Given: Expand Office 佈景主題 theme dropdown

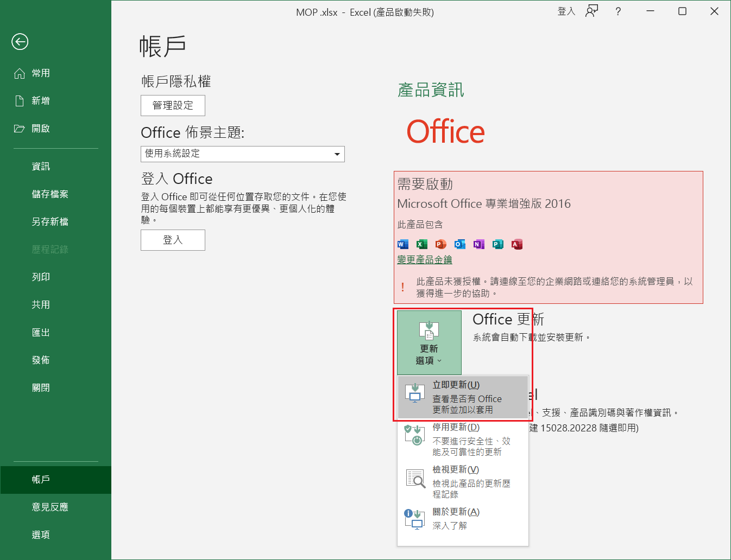Looking at the screenshot, I should [x=243, y=154].
